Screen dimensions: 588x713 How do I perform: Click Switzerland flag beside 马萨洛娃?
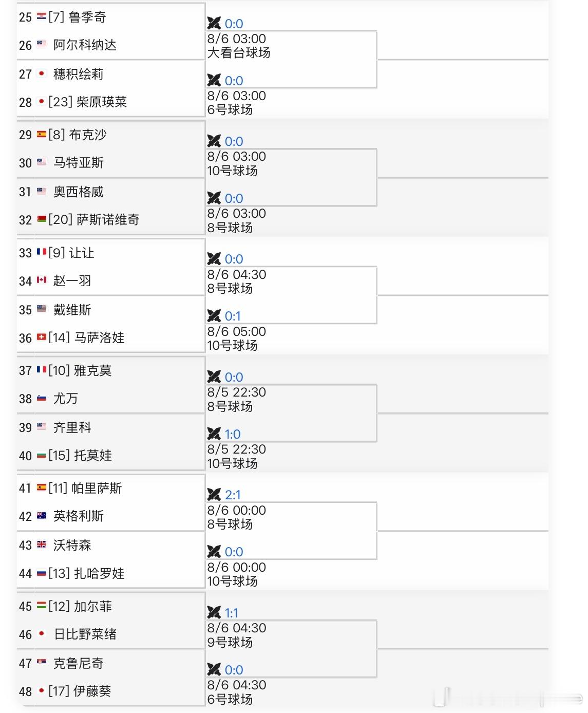tap(42, 337)
